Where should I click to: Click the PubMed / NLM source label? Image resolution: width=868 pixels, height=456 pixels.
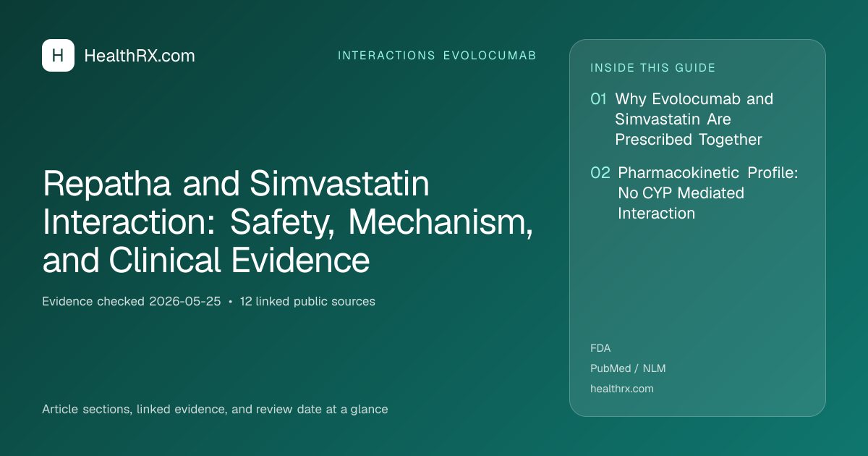click(x=628, y=368)
